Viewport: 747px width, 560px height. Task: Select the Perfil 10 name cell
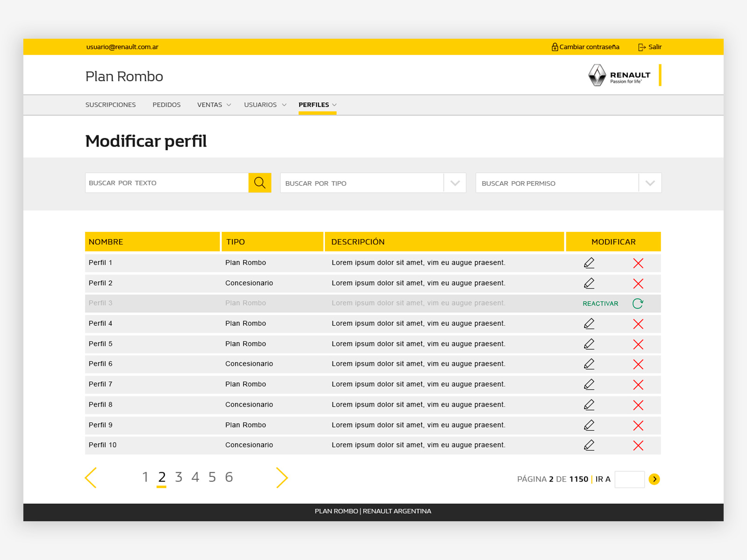pos(103,445)
